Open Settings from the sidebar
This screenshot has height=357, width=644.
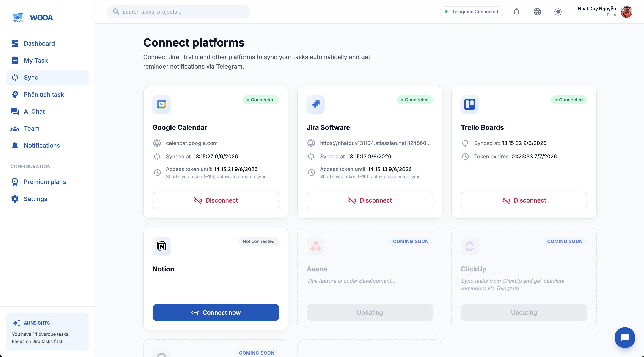pos(48,199)
